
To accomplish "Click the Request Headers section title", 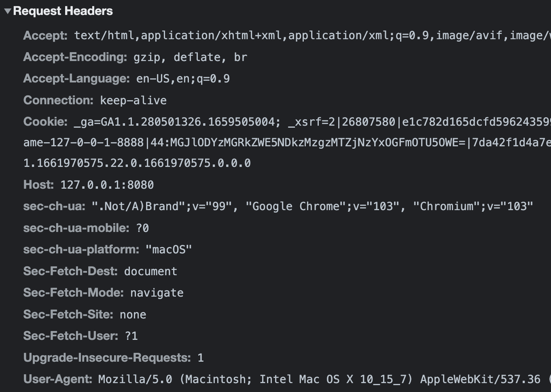I will (x=63, y=11).
